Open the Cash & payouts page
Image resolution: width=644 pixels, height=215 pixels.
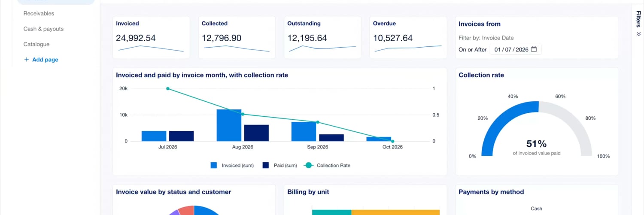click(x=43, y=29)
